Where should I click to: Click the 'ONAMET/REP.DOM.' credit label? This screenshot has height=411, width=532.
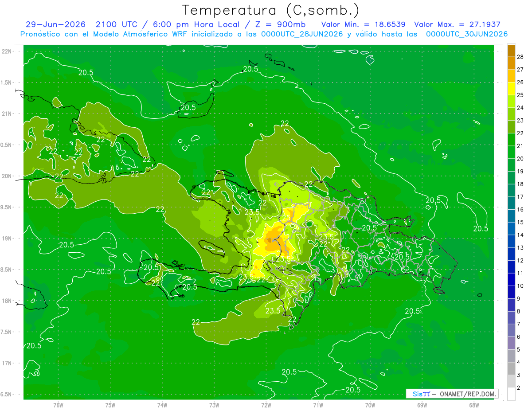pyautogui.click(x=468, y=394)
